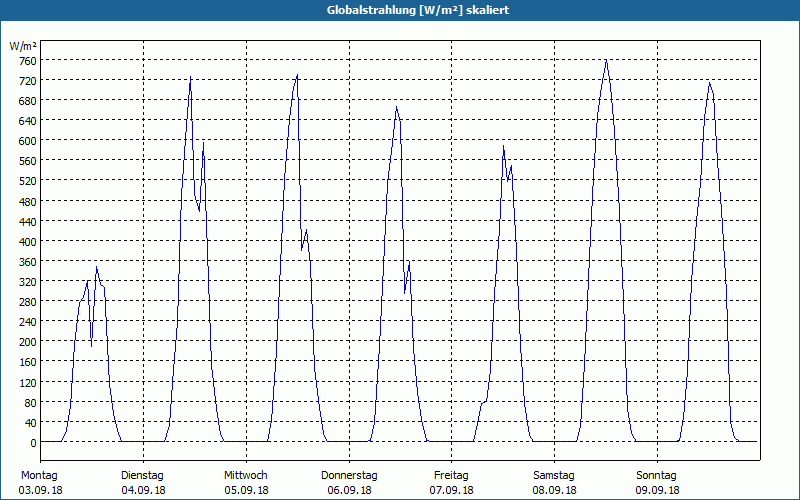This screenshot has height=500, width=800.
Task: Click the 480 y-axis value
Action: (27, 202)
